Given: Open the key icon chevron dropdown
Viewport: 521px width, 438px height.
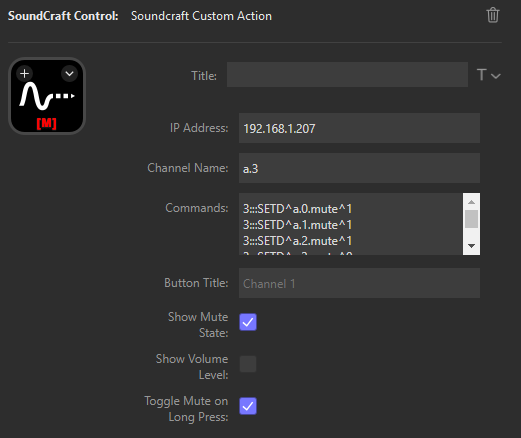Looking at the screenshot, I should (x=69, y=73).
